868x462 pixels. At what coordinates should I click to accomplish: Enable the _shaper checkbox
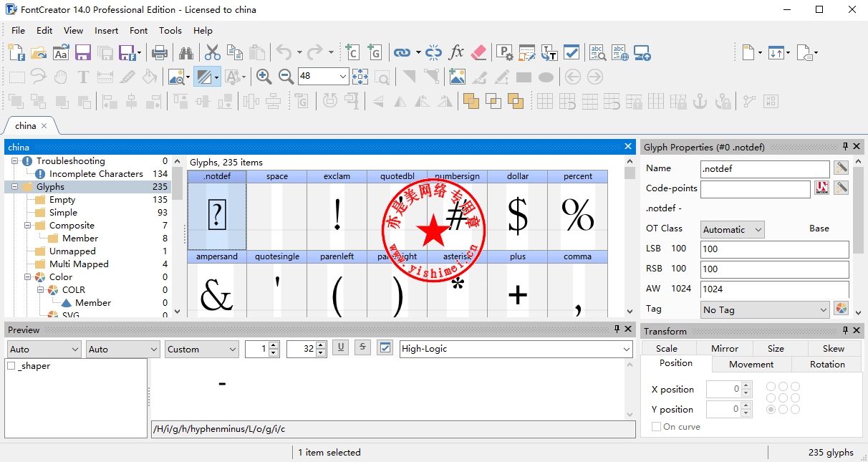coord(11,366)
